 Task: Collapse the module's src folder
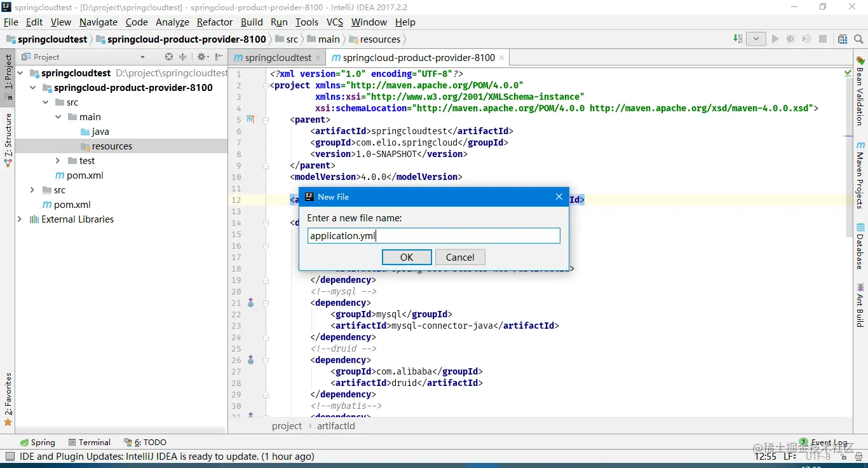(46, 102)
